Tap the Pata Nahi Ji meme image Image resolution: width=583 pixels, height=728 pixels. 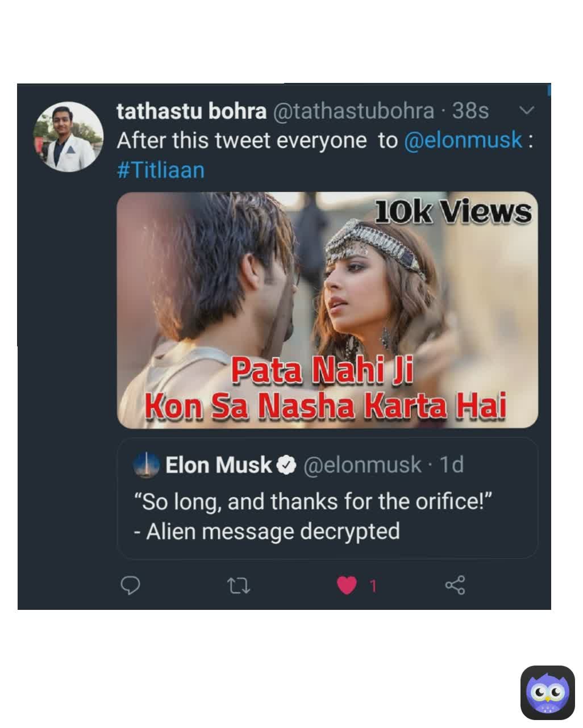327,309
